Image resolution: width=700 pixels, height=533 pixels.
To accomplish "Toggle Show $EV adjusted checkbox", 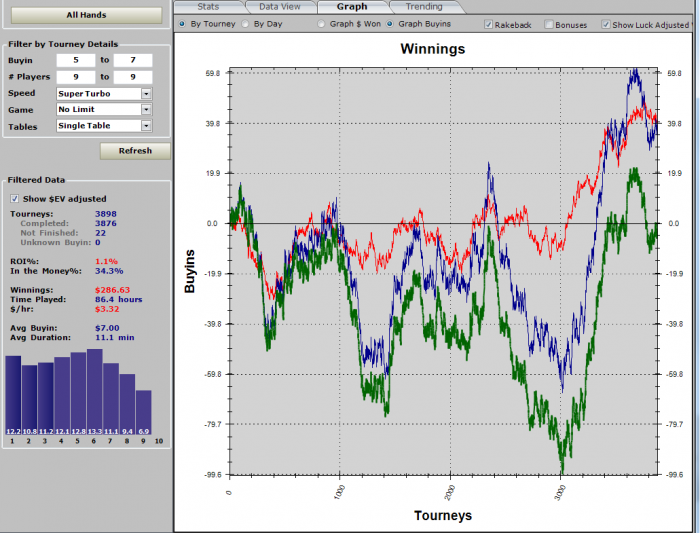I will coord(15,199).
